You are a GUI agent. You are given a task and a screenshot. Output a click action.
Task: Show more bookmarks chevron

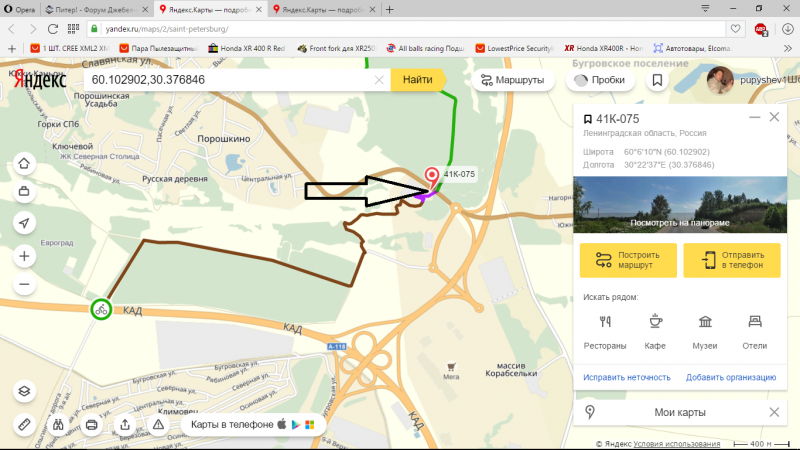click(x=788, y=48)
